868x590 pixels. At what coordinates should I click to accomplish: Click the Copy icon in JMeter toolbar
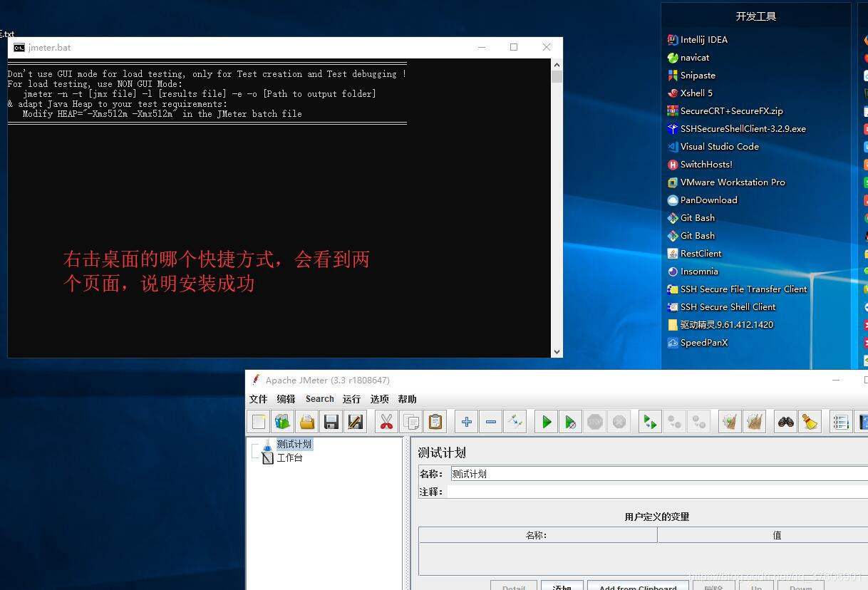tap(411, 422)
